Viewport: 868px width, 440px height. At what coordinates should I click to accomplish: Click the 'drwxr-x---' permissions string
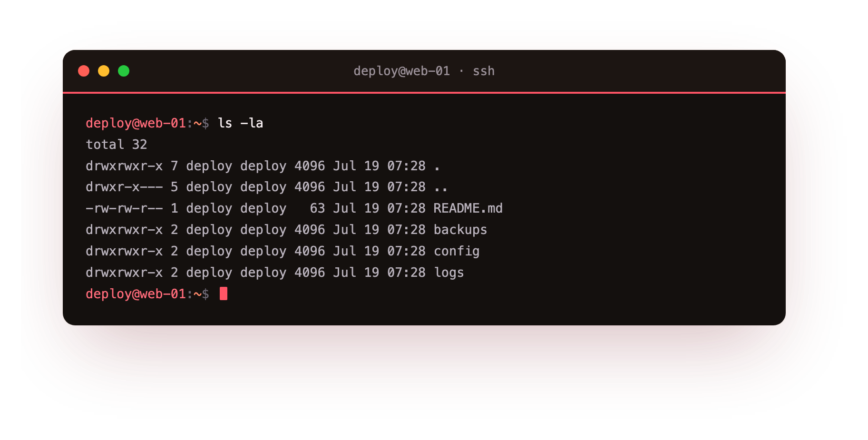click(x=124, y=187)
